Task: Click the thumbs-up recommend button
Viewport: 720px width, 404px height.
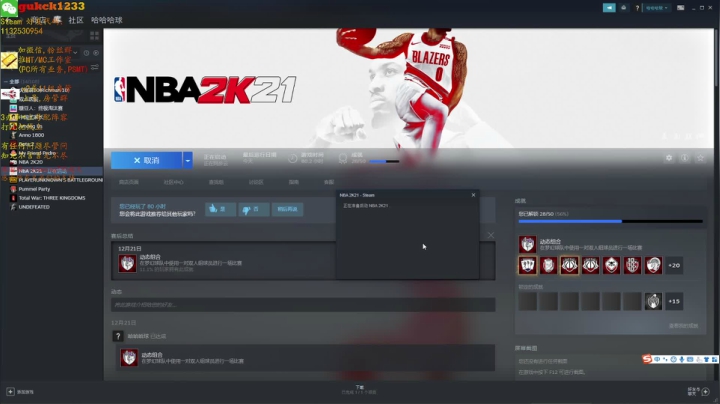Action: coord(220,209)
